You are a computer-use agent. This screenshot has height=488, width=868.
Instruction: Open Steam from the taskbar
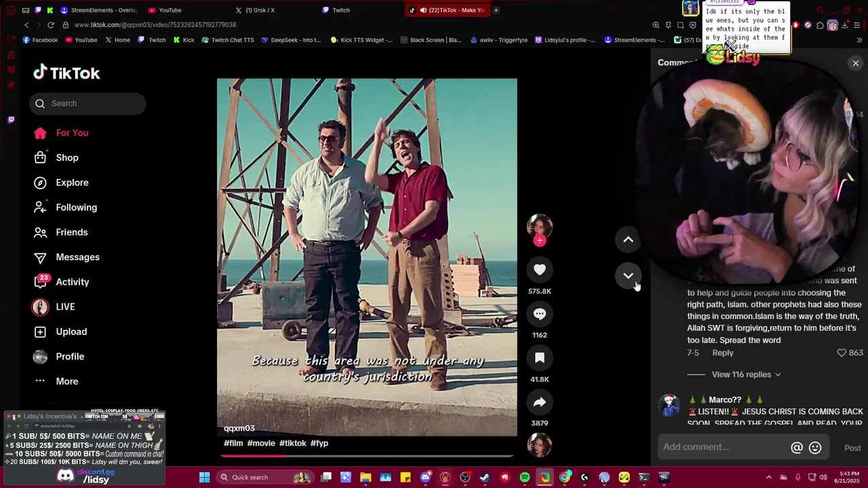[485, 477]
